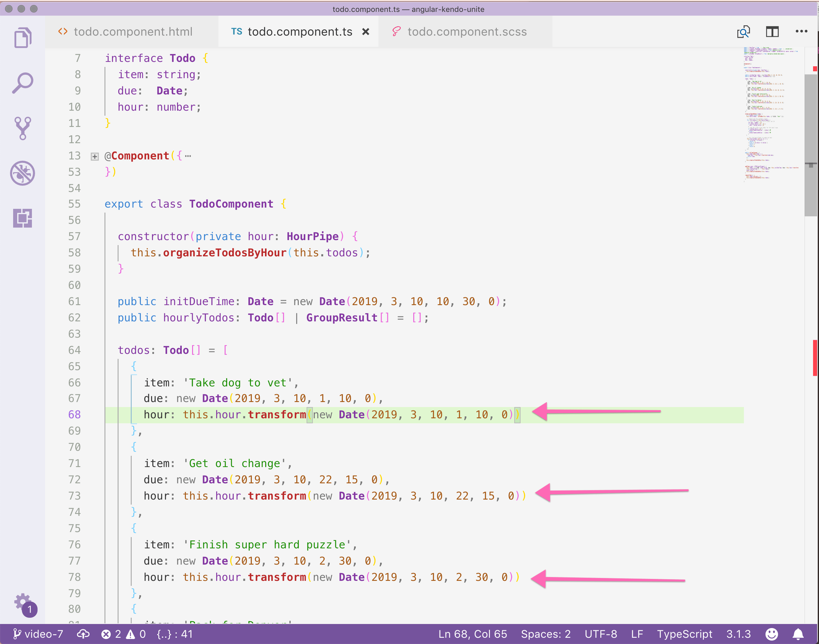Viewport: 819px width, 644px height.
Task: Click transform on line 73
Action: click(277, 496)
